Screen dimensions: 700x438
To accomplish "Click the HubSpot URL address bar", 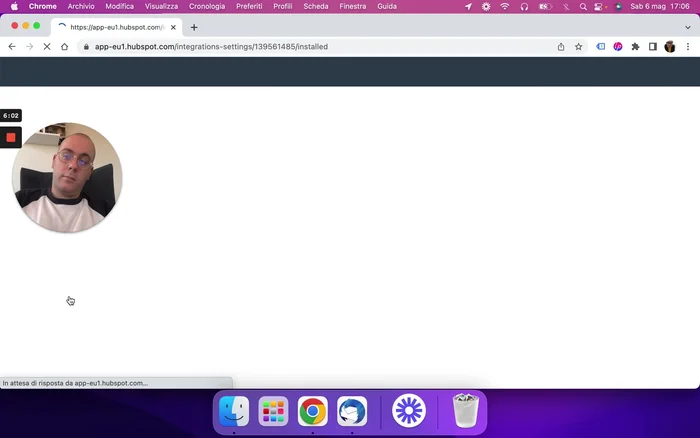I will coord(300,47).
